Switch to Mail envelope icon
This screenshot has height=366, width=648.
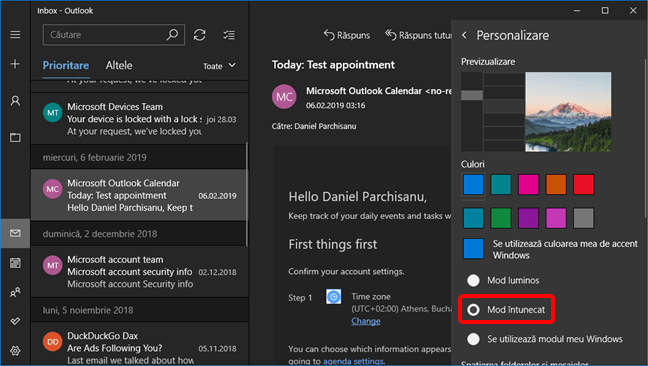15,233
